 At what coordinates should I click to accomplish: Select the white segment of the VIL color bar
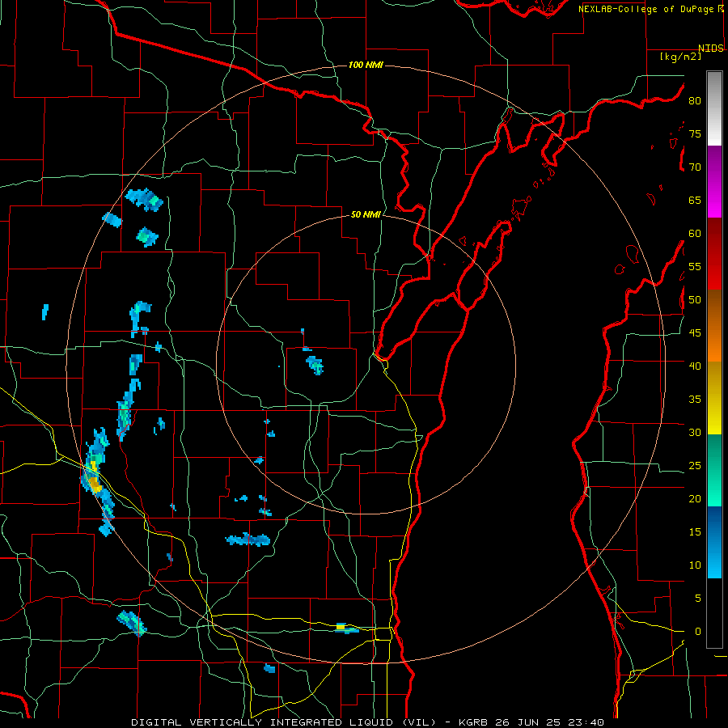coord(714,108)
